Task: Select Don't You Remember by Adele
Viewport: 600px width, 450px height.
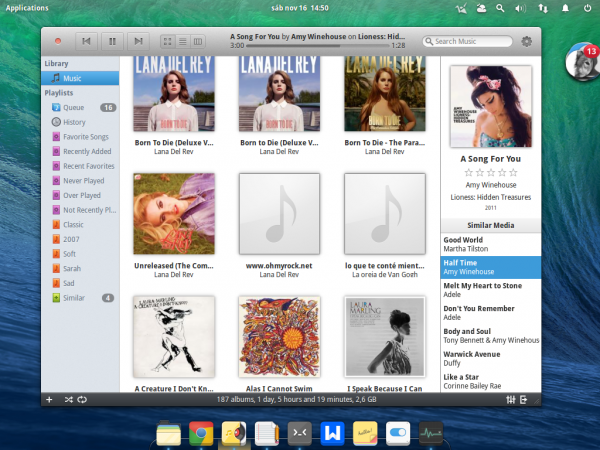Action: 491,313
